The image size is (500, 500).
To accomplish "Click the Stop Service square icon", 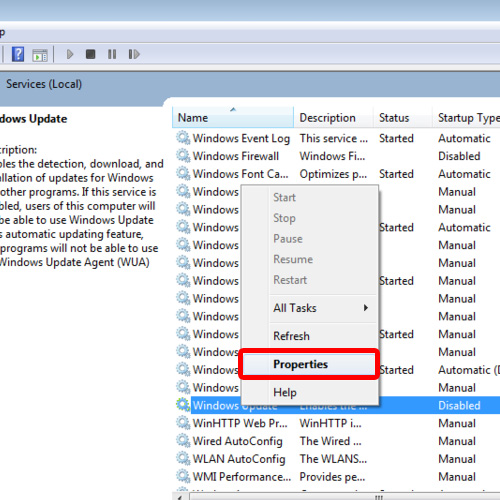I will [90, 54].
